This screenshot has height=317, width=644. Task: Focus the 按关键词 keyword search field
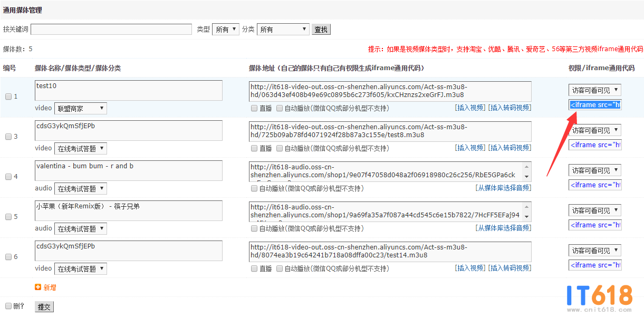pos(111,30)
